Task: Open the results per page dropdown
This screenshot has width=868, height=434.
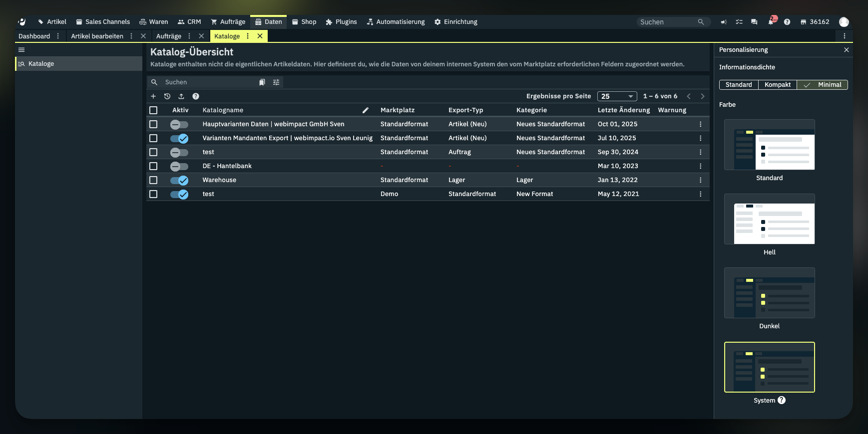Action: pyautogui.click(x=617, y=96)
